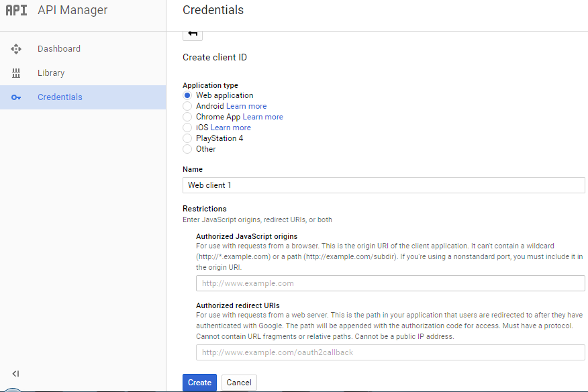Image resolution: width=588 pixels, height=392 pixels.
Task: Select the Android radio button
Action: pos(187,106)
